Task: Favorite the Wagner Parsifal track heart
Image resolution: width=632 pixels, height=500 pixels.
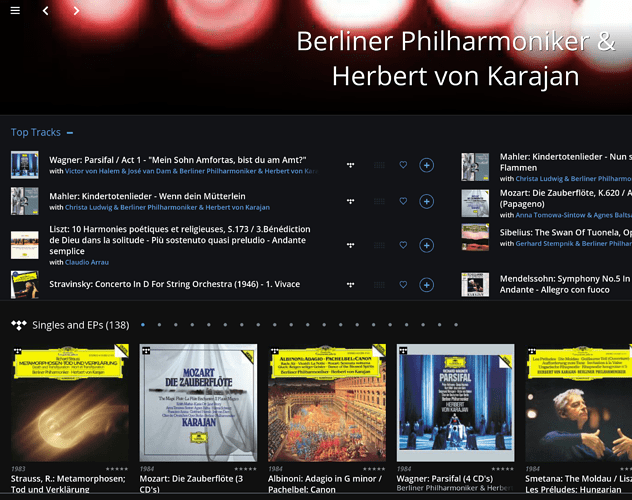Action: (403, 165)
